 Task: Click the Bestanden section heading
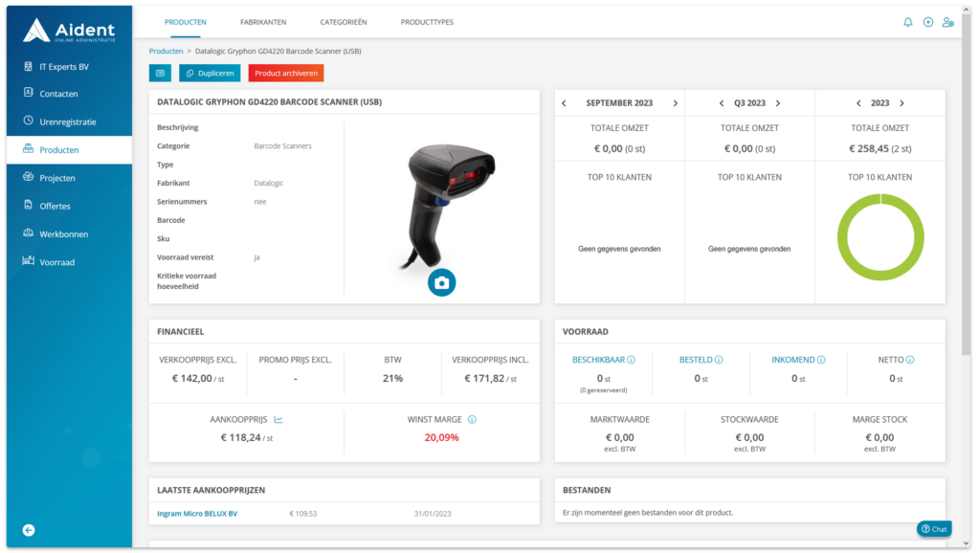587,490
